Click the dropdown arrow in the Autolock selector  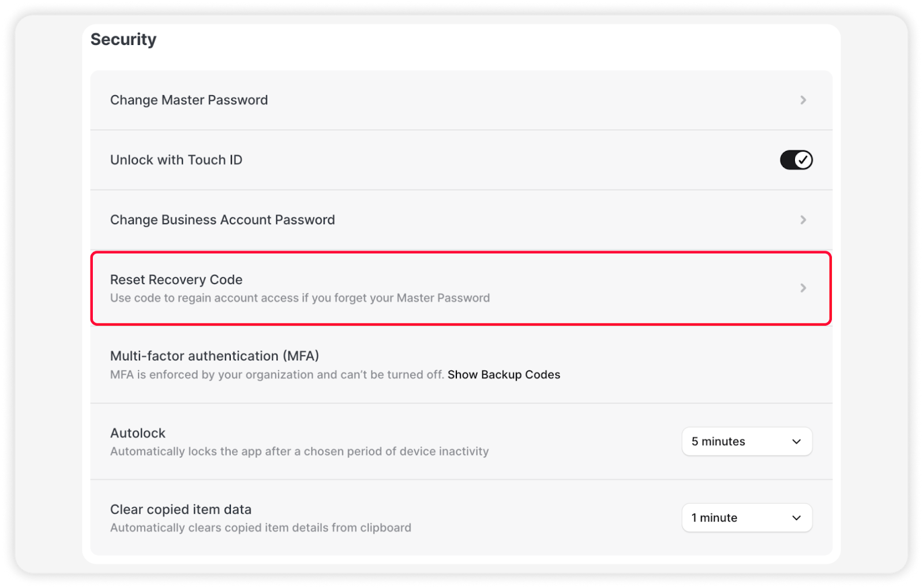(x=796, y=441)
